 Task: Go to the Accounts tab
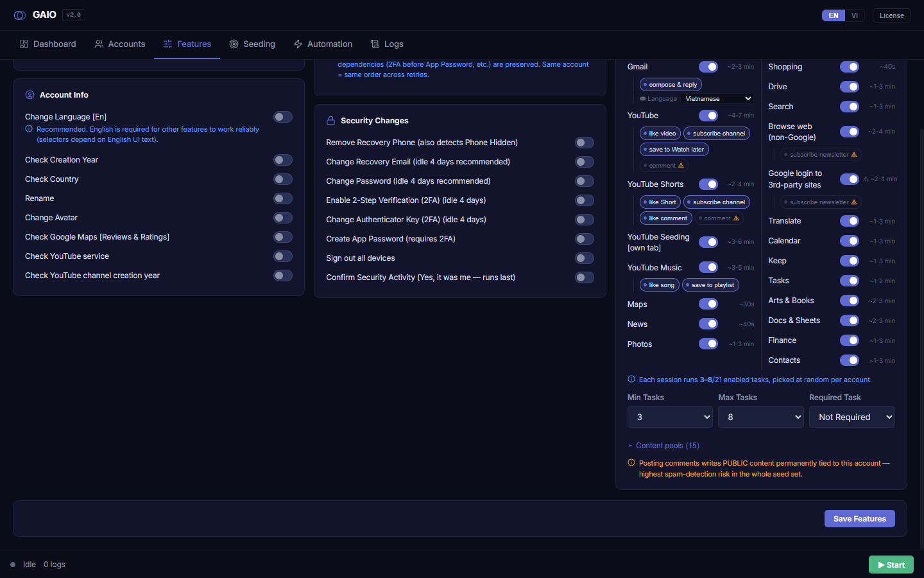click(120, 44)
